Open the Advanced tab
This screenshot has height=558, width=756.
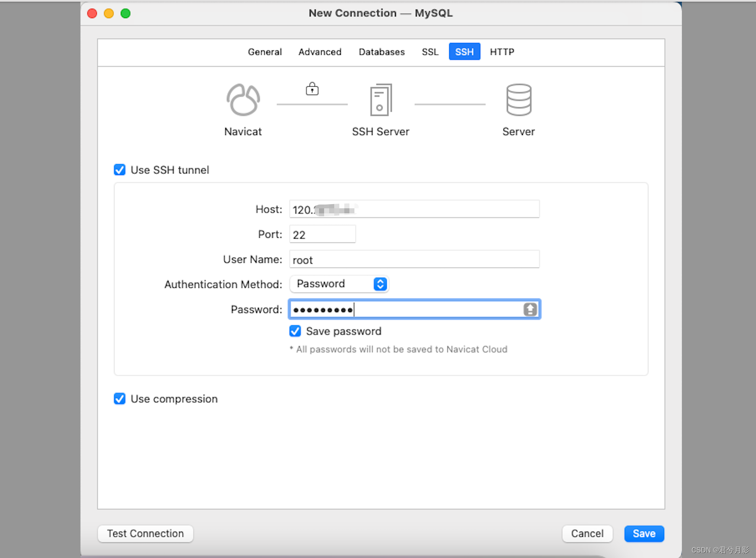(320, 52)
